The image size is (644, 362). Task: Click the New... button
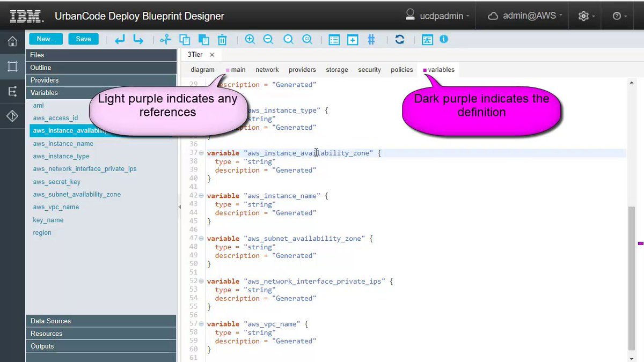click(46, 39)
